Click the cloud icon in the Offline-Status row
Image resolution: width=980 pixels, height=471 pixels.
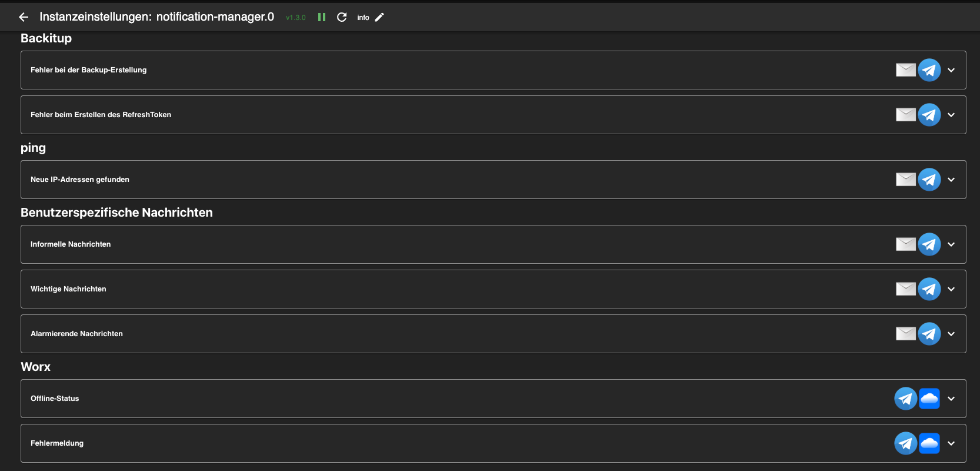(x=929, y=399)
